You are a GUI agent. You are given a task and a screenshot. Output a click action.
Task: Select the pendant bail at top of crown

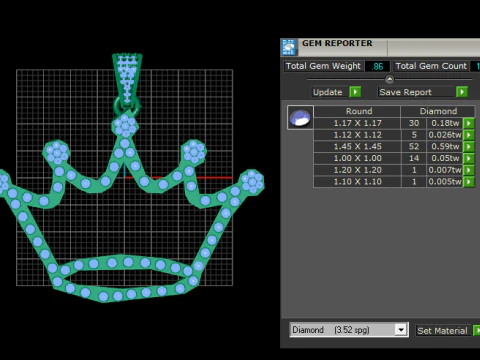pos(127,79)
